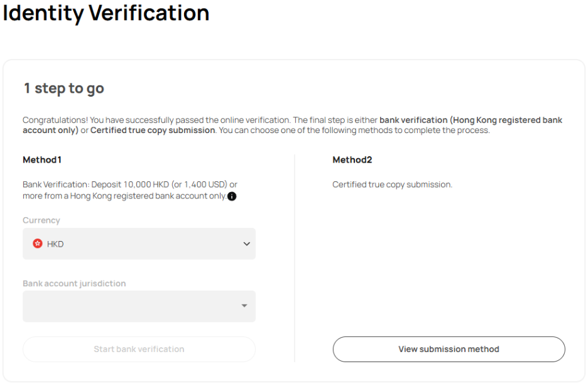Click the Identity Verification page heading
This screenshot has width=588, height=386.
(106, 13)
